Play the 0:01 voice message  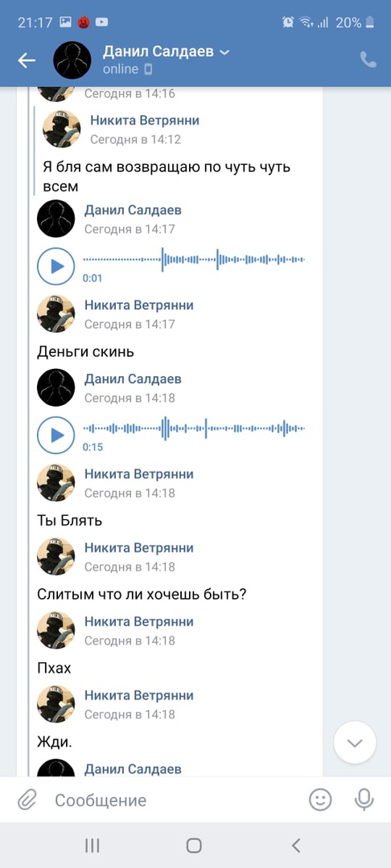[56, 266]
